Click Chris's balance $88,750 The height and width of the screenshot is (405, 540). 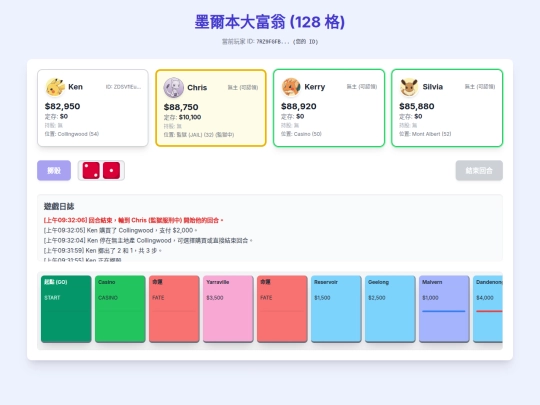(181, 107)
